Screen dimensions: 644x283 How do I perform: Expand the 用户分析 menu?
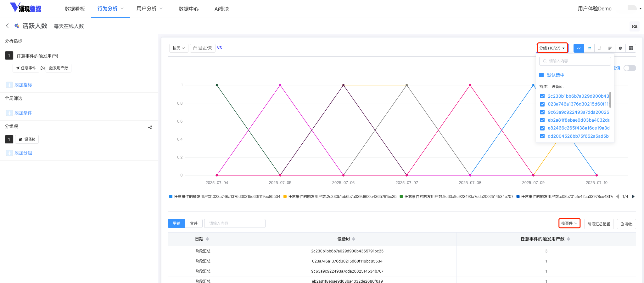pyautogui.click(x=149, y=9)
